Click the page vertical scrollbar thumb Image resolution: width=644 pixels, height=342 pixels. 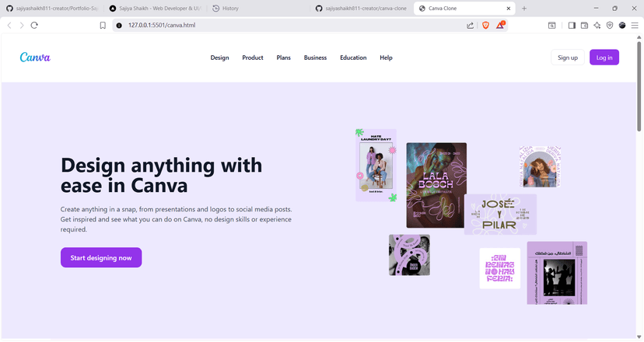639,86
